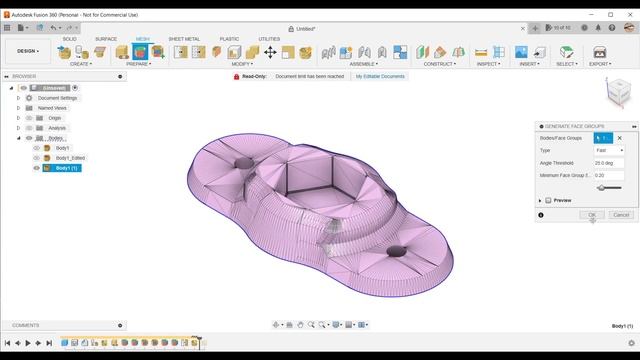Image resolution: width=640 pixels, height=360 pixels.
Task: Click the Shell icon in Modify
Action: pos(234,52)
